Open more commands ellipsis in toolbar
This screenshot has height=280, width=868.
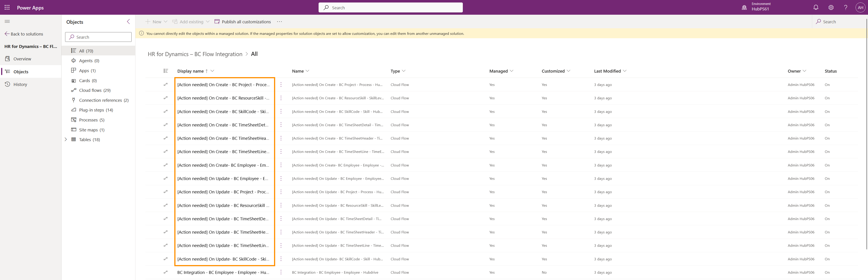point(279,21)
